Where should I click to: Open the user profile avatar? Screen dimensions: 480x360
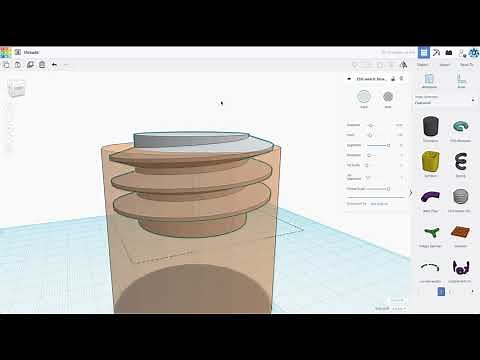click(x=474, y=53)
